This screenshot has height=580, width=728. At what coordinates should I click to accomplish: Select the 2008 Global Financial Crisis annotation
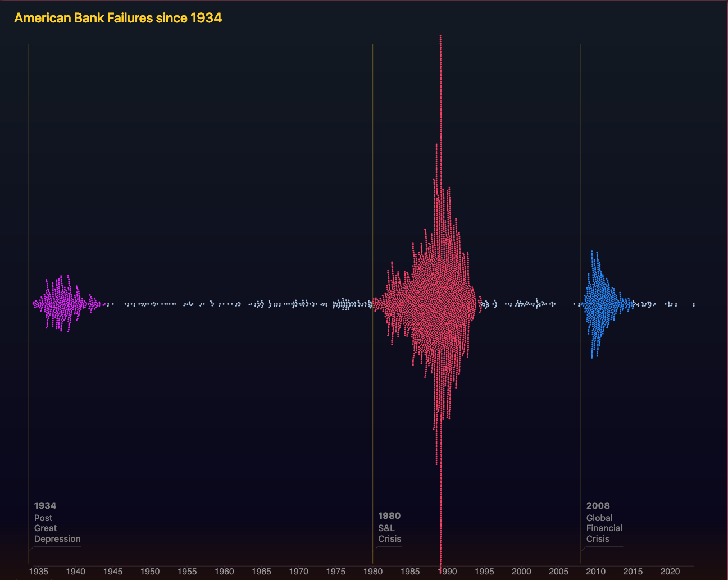[x=604, y=523]
